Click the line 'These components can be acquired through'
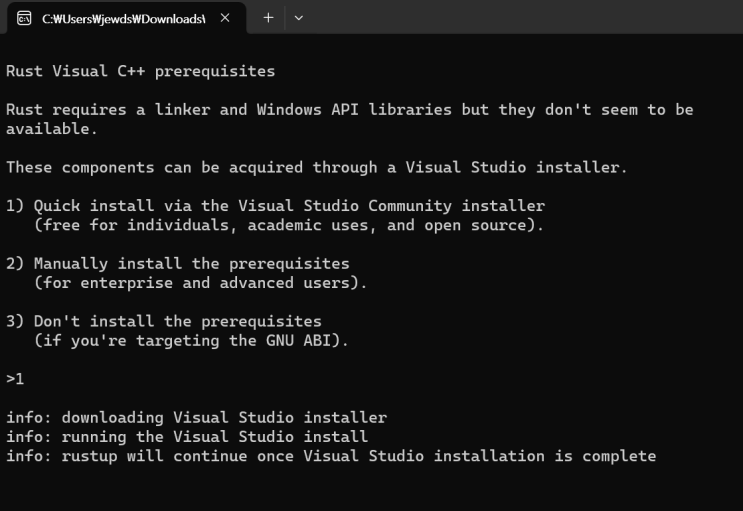743x511 pixels. (x=317, y=167)
